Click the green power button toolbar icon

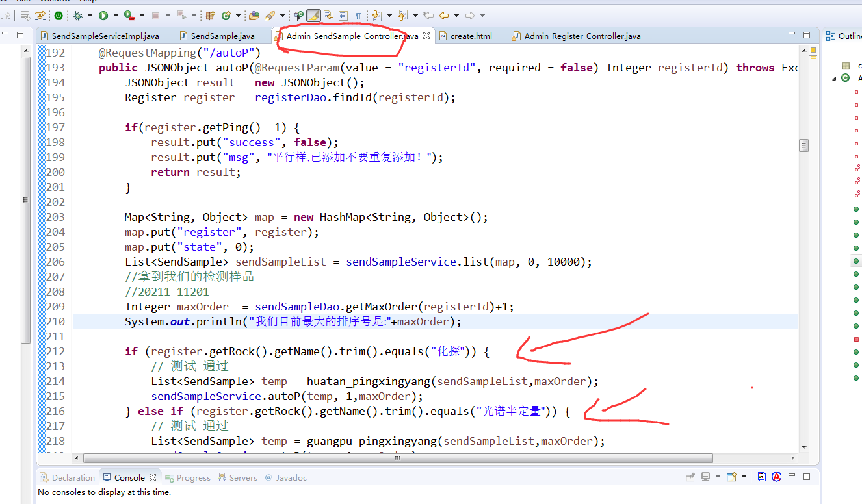coord(59,15)
